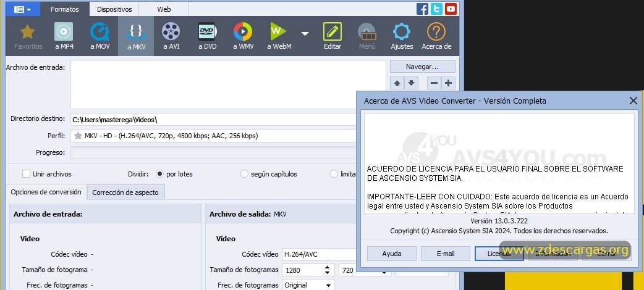Close the Acerca de AVS dialog
The image size is (644, 290).
coord(633,101)
